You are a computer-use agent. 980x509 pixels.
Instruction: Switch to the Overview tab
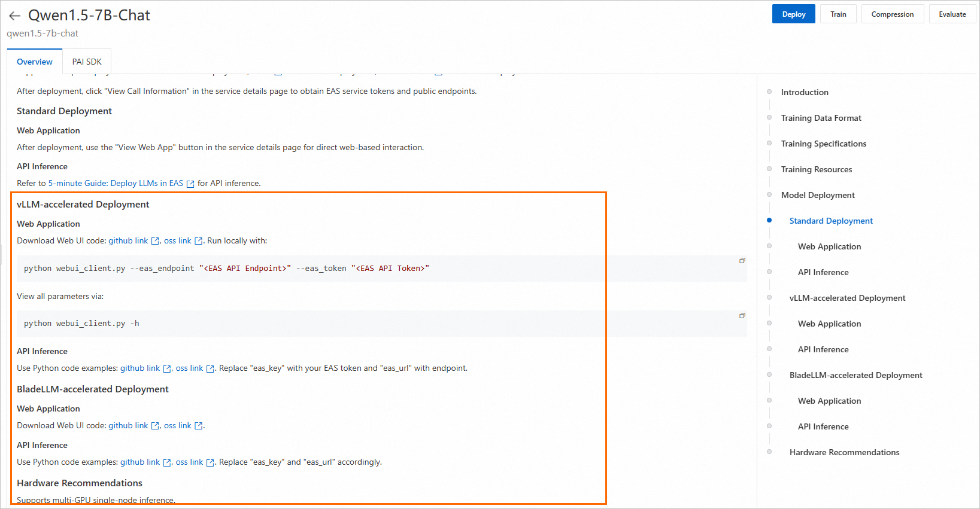point(35,62)
